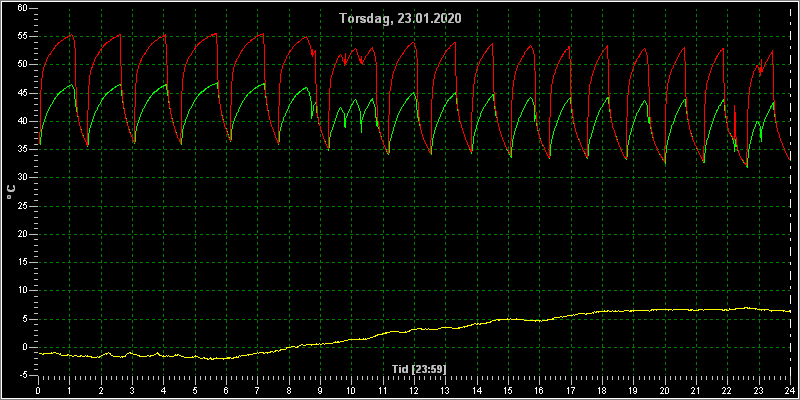Click the red curve peak near hour 1
This screenshot has width=800, height=400.
71,34
